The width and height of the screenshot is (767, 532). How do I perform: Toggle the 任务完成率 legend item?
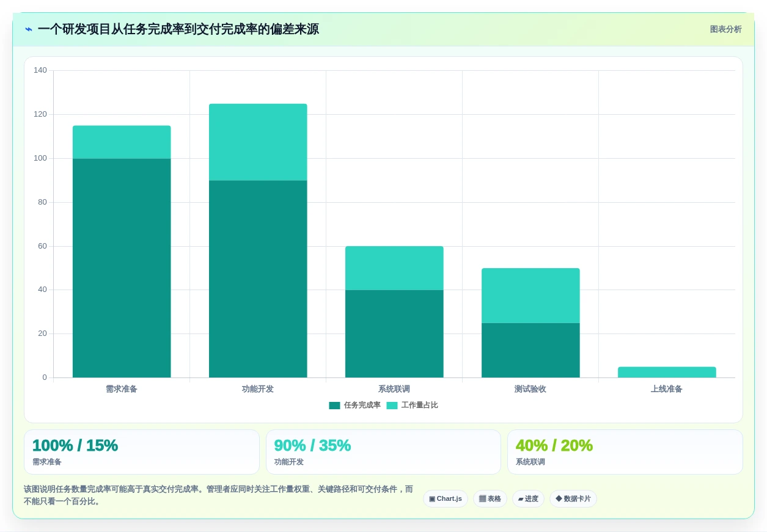[355, 405]
